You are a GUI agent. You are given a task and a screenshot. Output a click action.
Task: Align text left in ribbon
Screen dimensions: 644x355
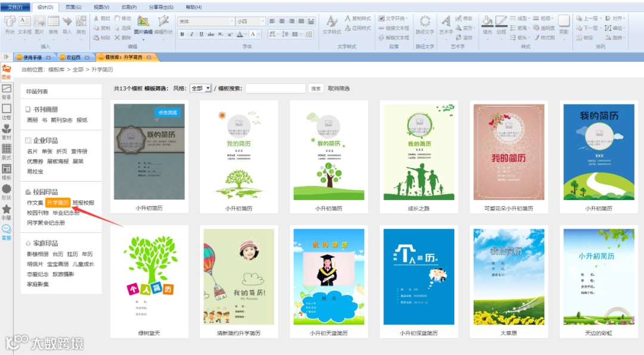click(x=272, y=21)
